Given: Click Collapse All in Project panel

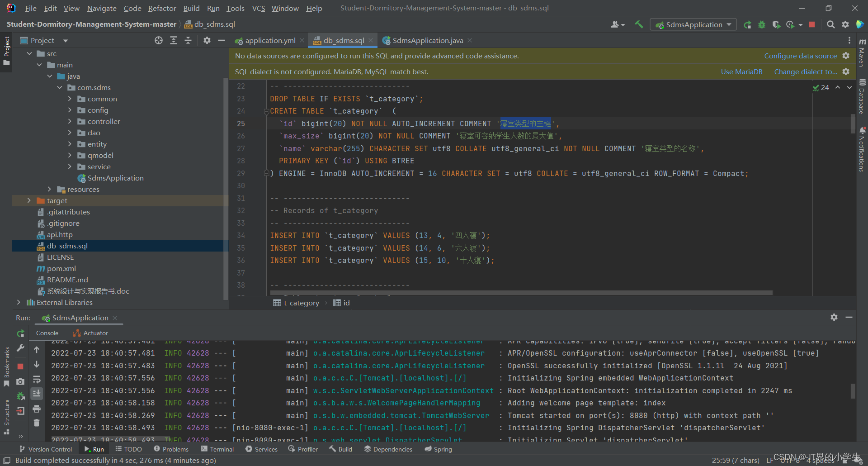Looking at the screenshot, I should coord(188,40).
